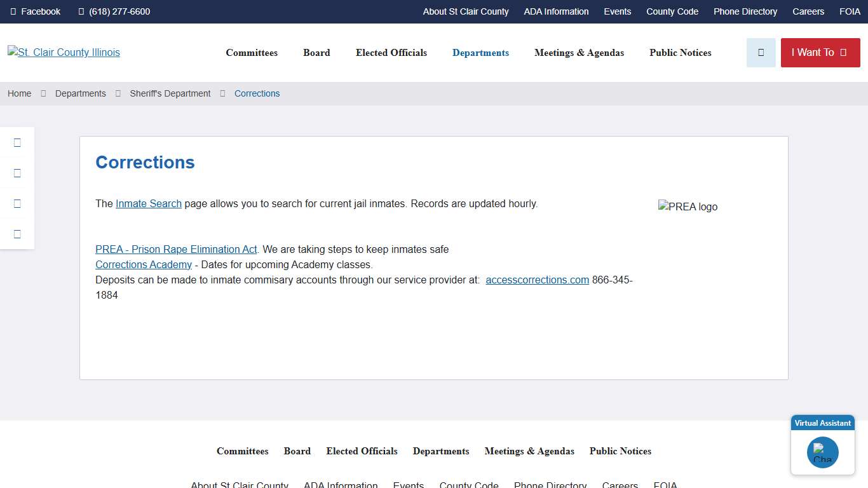
Task: Select Committees in the header navigation
Action: 252,53
